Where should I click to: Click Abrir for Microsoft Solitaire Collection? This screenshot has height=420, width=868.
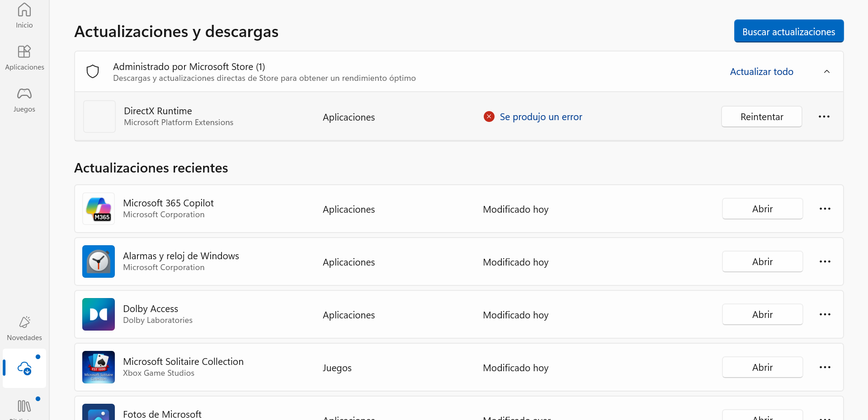pos(763,367)
